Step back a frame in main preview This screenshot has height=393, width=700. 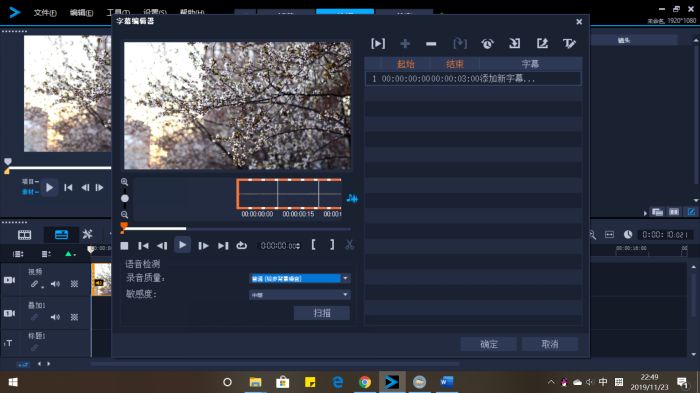click(x=85, y=188)
